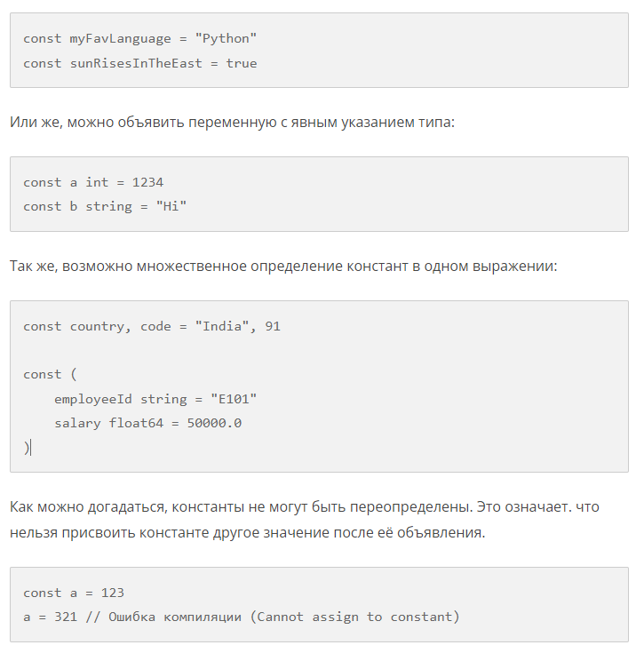Click the "Python" string literal
This screenshot has width=644, height=661.
[226, 39]
